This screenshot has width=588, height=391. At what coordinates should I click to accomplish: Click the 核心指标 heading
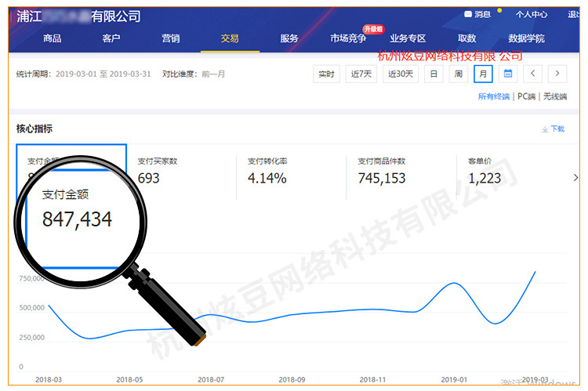(34, 129)
